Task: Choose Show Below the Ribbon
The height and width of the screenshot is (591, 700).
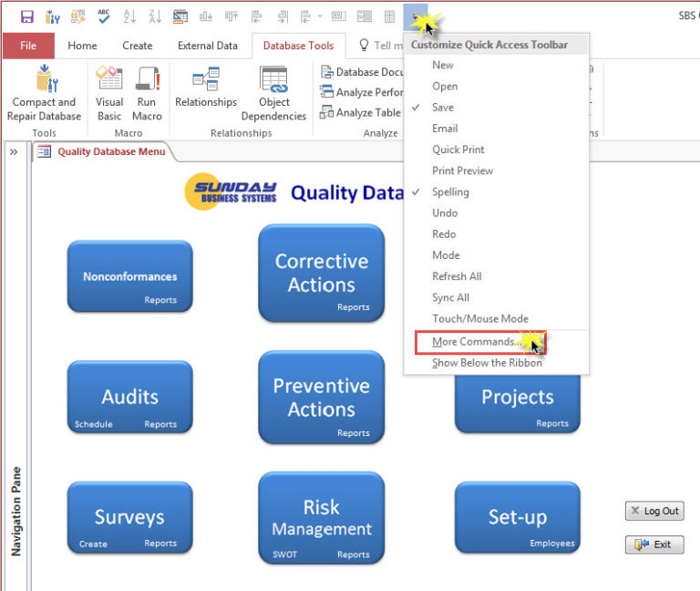Action: [x=487, y=363]
